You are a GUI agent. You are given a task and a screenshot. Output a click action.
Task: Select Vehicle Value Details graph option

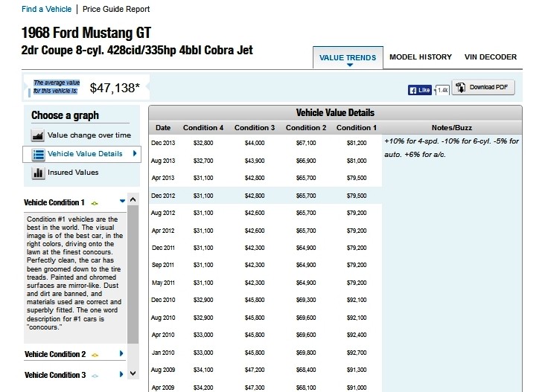[82, 154]
